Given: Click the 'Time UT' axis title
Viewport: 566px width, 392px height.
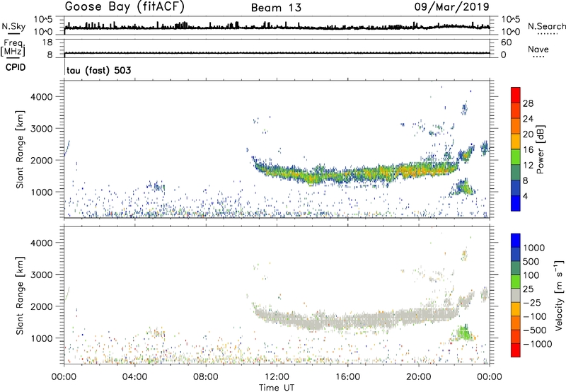Looking at the screenshot, I should click(277, 388).
